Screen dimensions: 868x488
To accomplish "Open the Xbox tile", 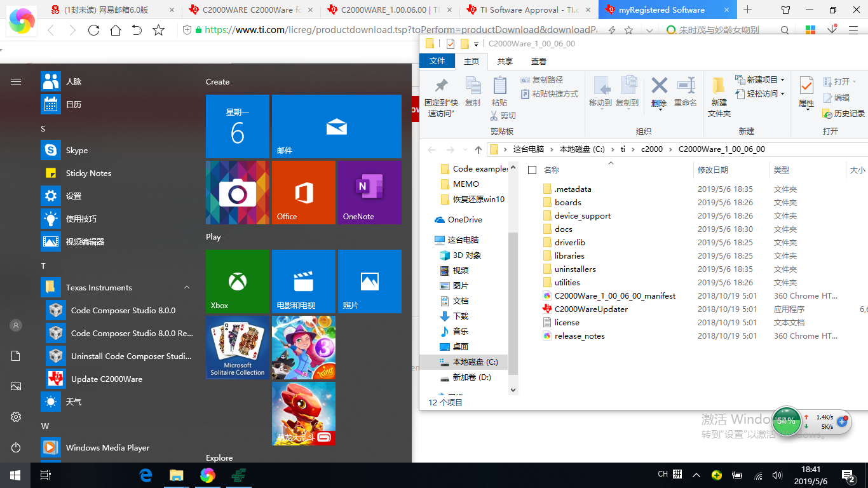I will pos(237,281).
